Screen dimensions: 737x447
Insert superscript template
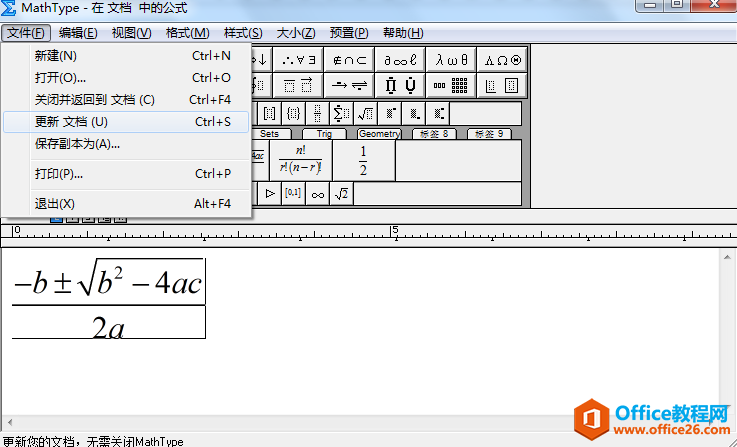[390, 113]
